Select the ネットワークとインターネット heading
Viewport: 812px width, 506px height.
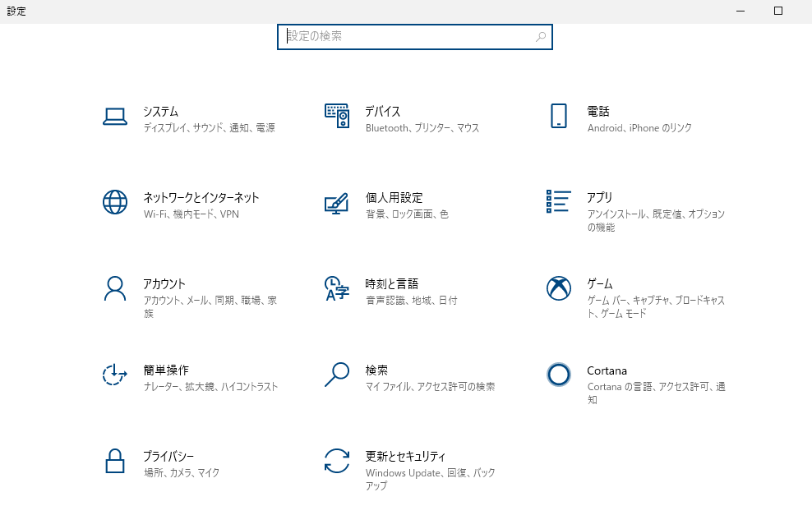(x=201, y=198)
